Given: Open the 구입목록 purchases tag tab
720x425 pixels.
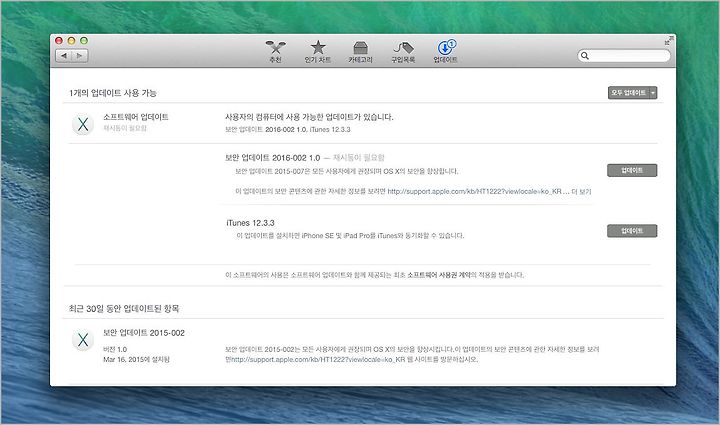Looking at the screenshot, I should (403, 52).
